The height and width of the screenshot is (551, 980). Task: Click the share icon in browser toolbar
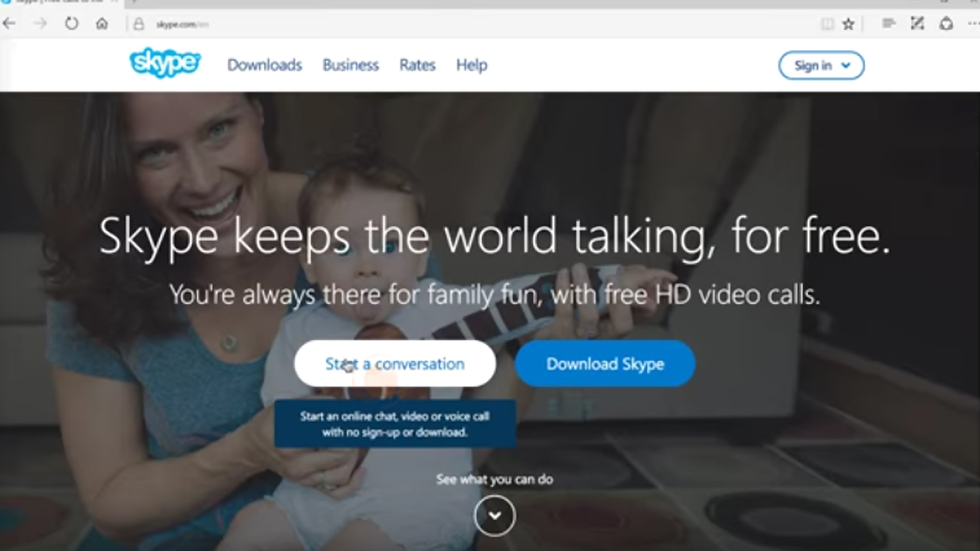point(946,24)
